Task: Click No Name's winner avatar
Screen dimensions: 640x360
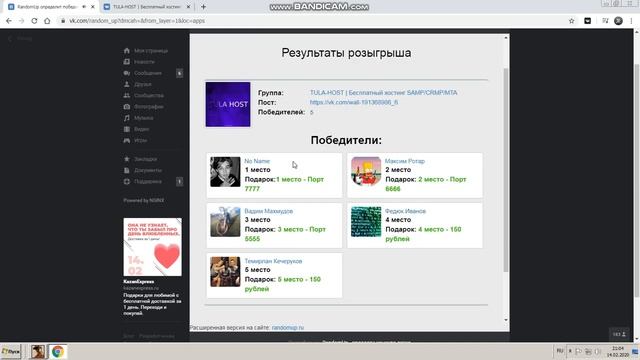Action: click(225, 172)
